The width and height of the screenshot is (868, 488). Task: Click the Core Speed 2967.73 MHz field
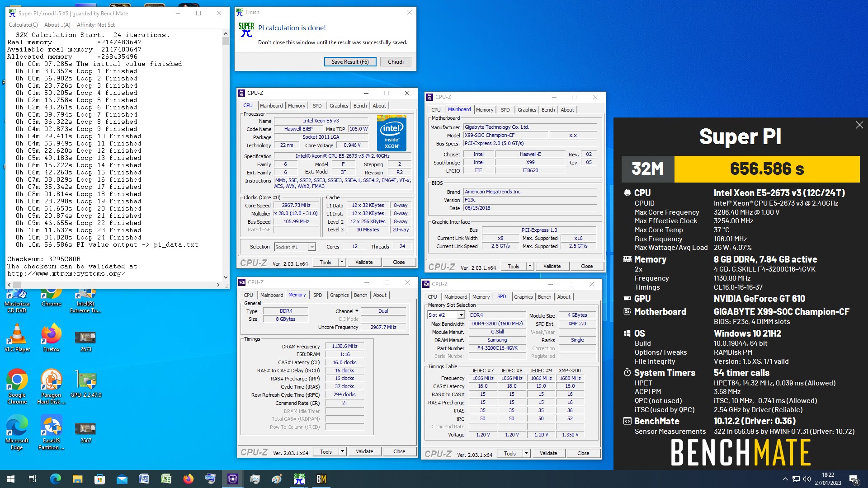pyautogui.click(x=296, y=206)
